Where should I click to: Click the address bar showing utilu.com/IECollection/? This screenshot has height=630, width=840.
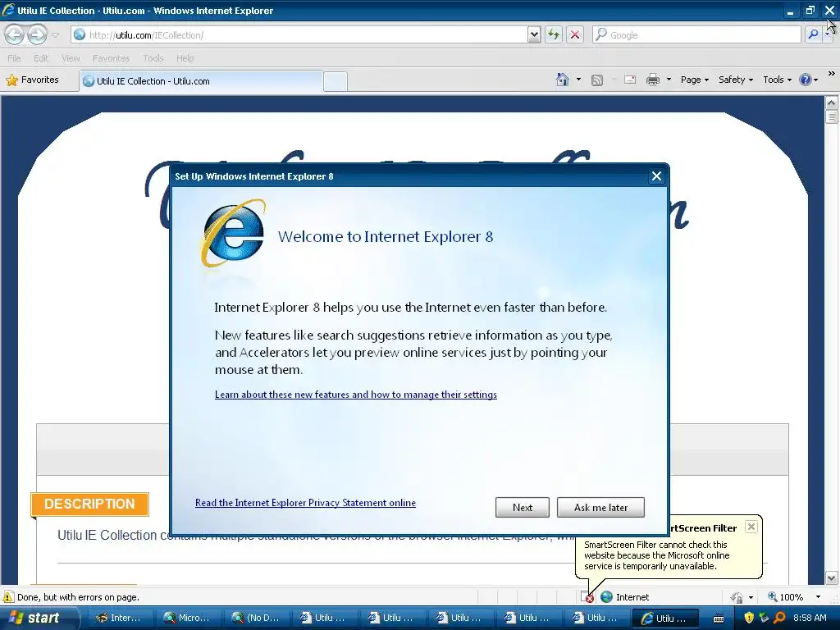click(x=300, y=34)
